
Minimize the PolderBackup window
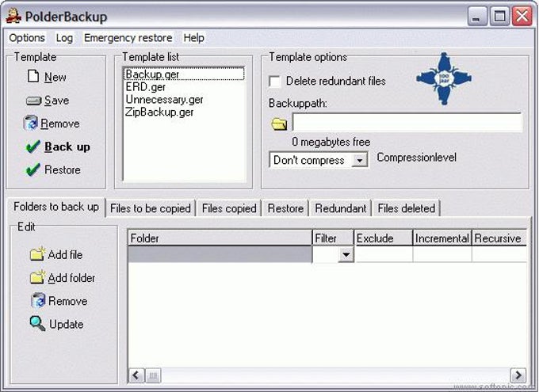click(477, 16)
